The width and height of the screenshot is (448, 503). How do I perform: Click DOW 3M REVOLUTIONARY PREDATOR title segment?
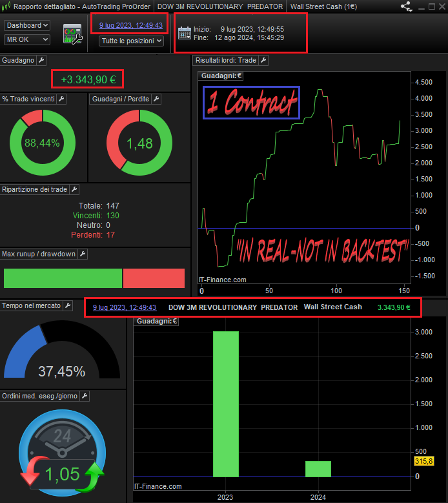coord(220,6)
